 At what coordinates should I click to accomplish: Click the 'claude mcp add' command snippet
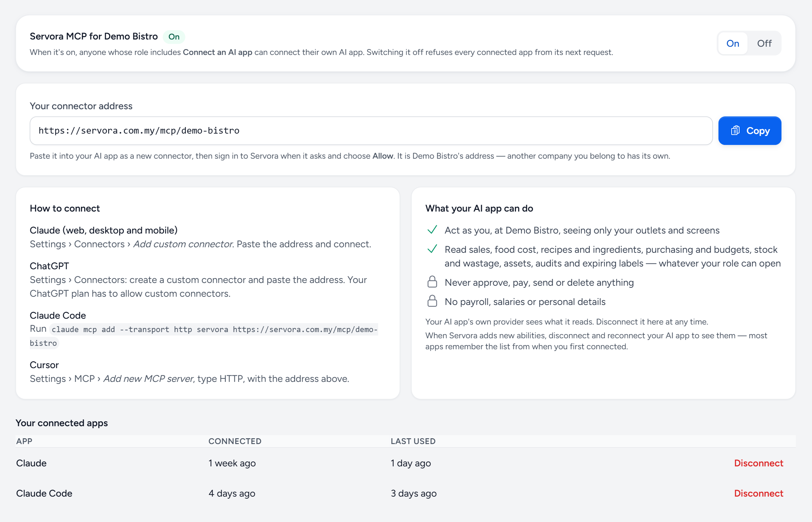tap(204, 336)
